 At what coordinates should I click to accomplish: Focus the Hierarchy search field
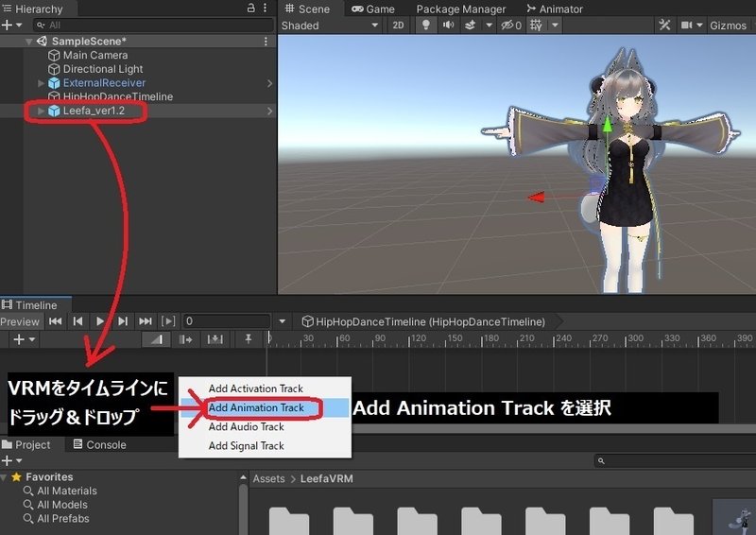pos(153,26)
